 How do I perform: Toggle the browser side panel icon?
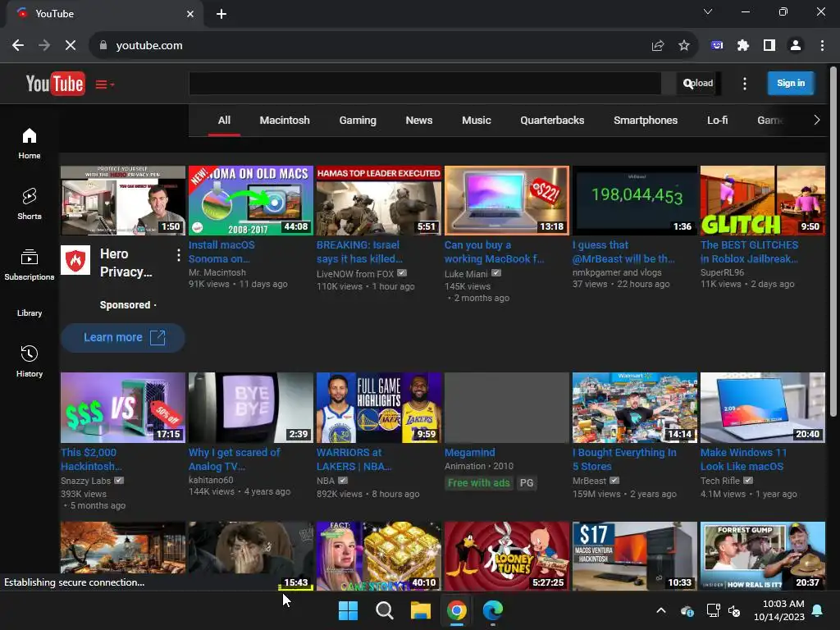click(x=769, y=46)
